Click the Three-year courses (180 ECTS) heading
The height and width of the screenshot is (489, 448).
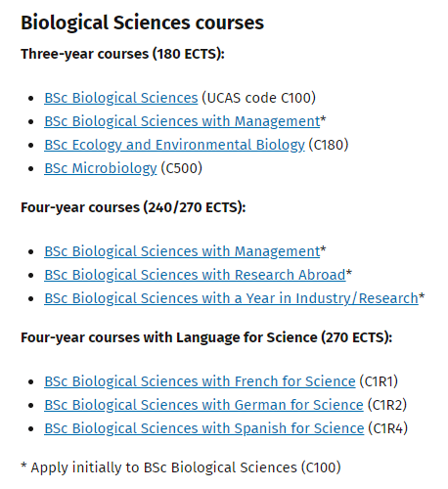122,54
